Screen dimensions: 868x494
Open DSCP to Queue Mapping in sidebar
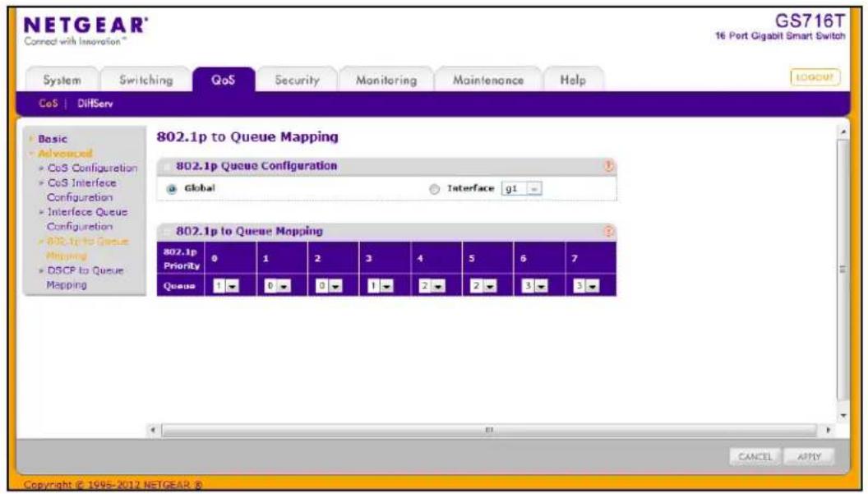[85, 278]
